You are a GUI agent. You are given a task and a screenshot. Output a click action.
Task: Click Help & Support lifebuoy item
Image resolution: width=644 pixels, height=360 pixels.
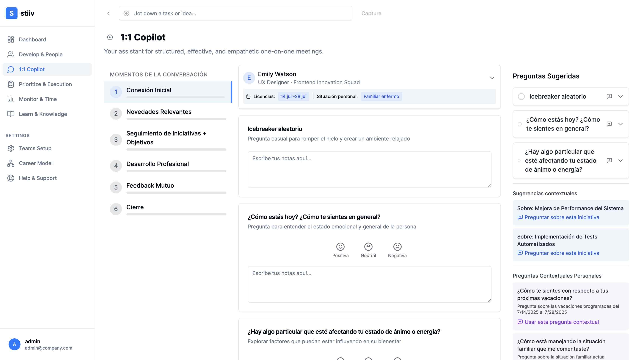coord(38,178)
